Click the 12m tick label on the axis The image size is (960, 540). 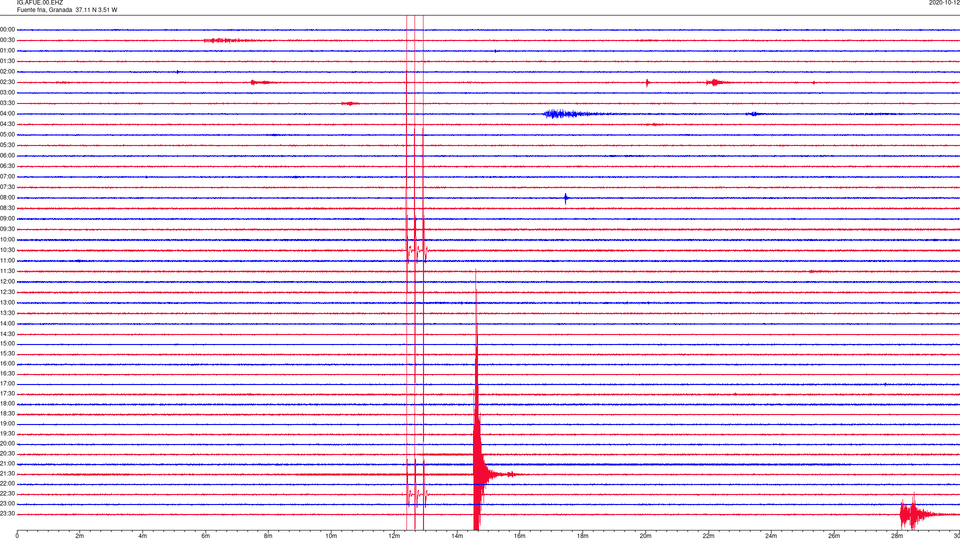(394, 536)
